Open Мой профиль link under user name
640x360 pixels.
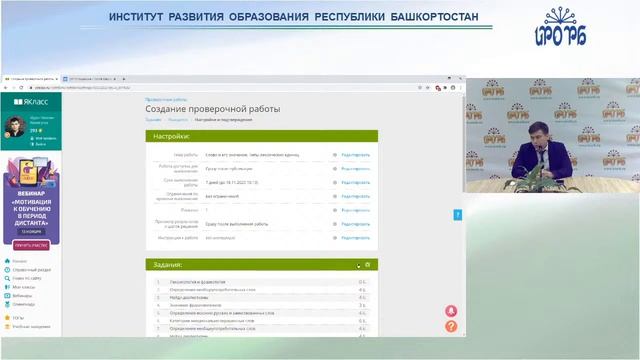pyautogui.click(x=45, y=138)
